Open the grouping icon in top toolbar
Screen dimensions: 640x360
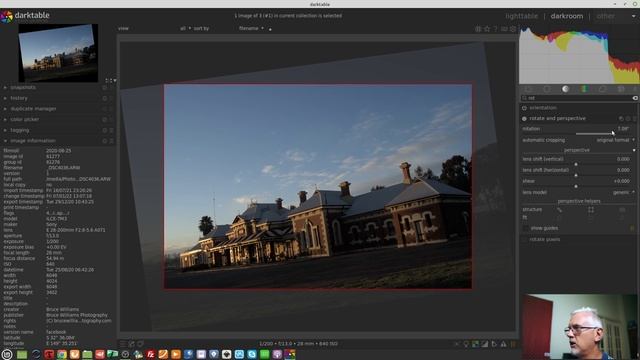point(478,29)
